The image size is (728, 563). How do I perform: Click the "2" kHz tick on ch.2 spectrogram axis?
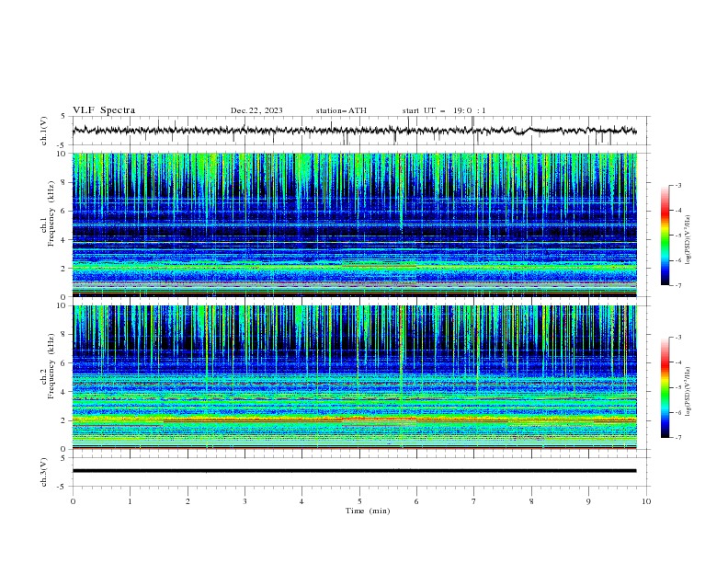(64, 420)
